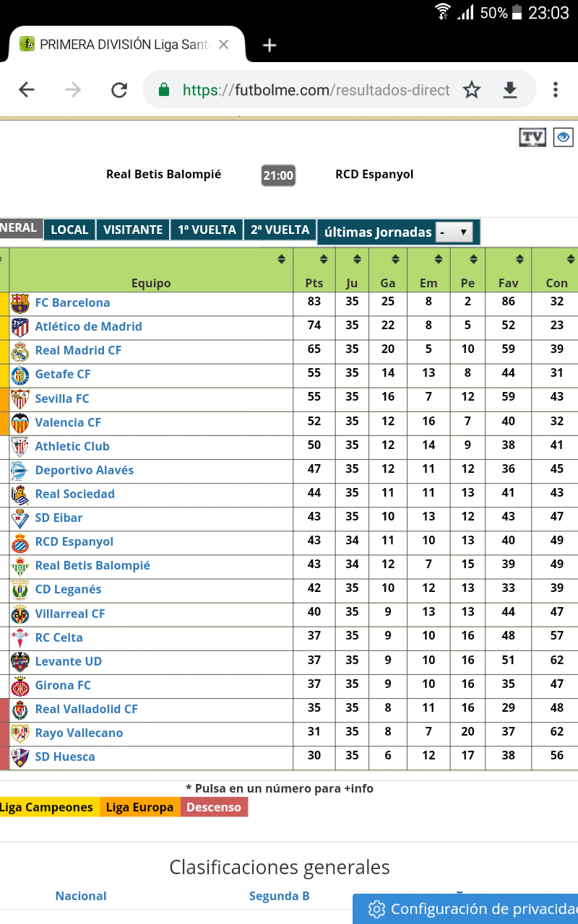Select the 2ª VUELTA tab
578x924 pixels.
[280, 230]
